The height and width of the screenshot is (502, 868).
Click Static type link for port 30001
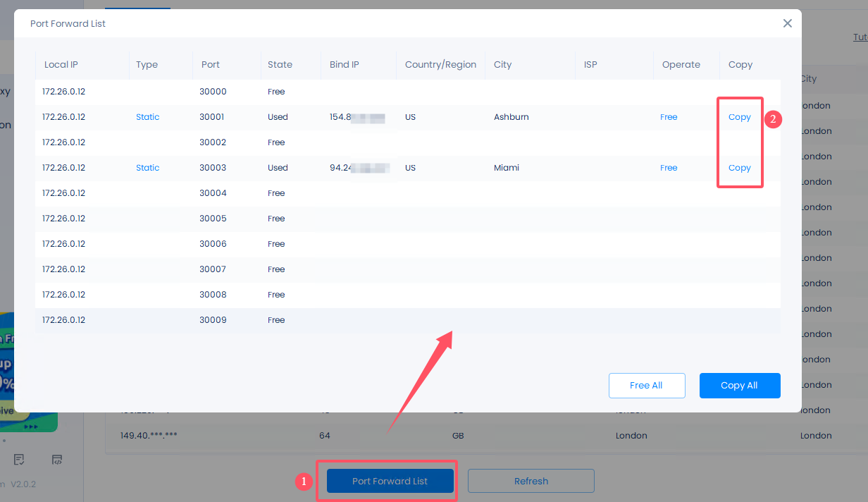147,117
